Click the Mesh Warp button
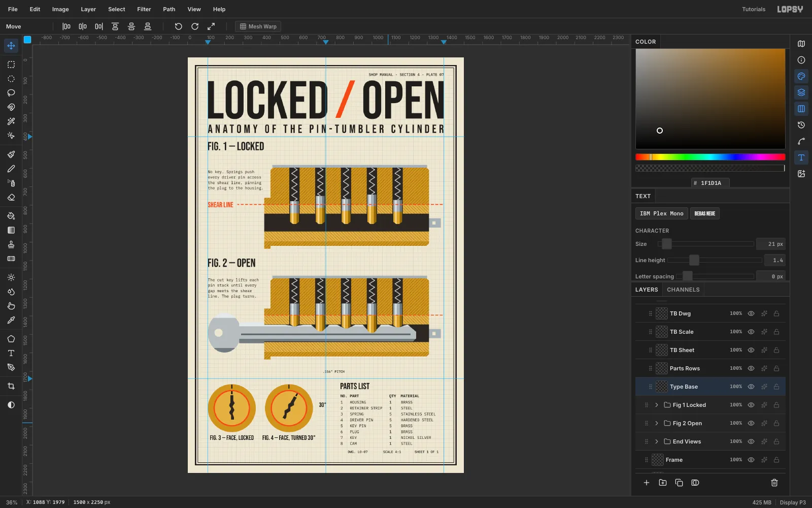Image resolution: width=812 pixels, height=508 pixels. coord(258,26)
